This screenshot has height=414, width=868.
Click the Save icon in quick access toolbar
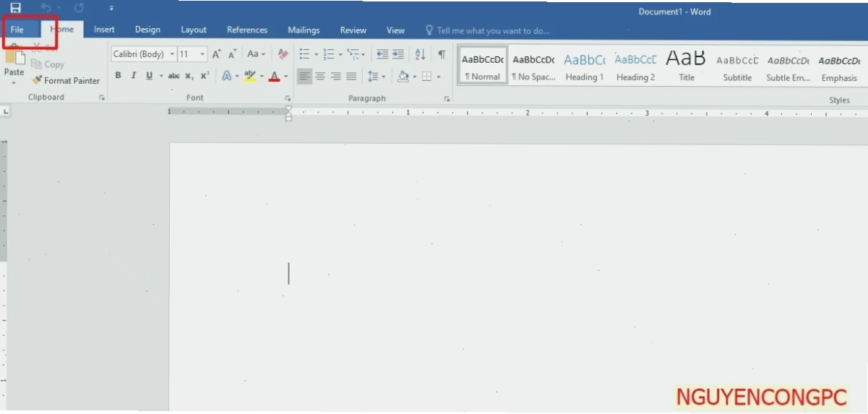[15, 8]
